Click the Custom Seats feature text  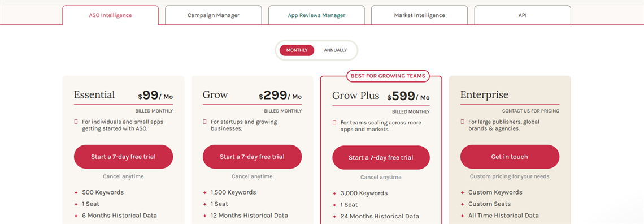[490, 204]
